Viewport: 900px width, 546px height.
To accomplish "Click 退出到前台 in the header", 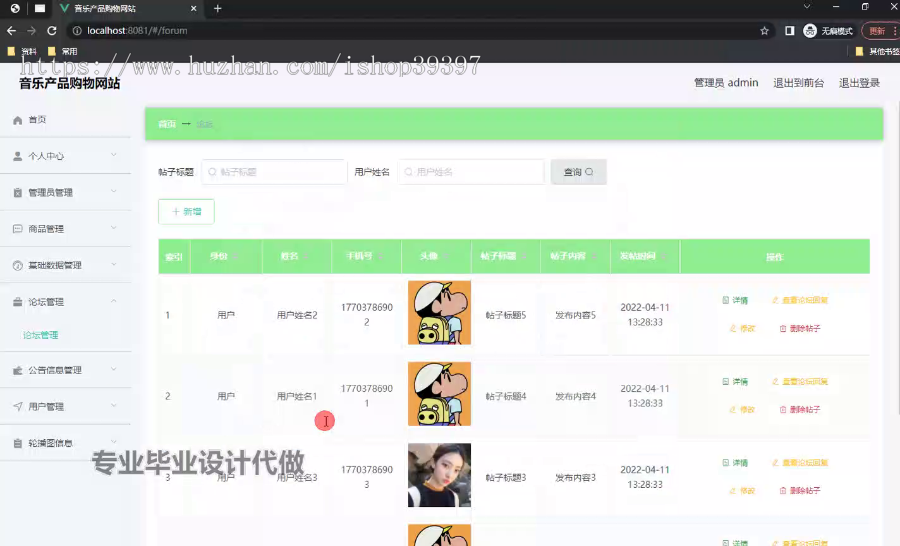I will [798, 83].
